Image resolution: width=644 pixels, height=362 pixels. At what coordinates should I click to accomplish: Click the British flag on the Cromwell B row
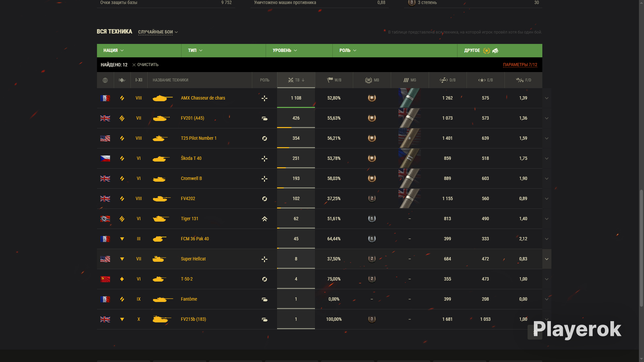[x=105, y=178]
